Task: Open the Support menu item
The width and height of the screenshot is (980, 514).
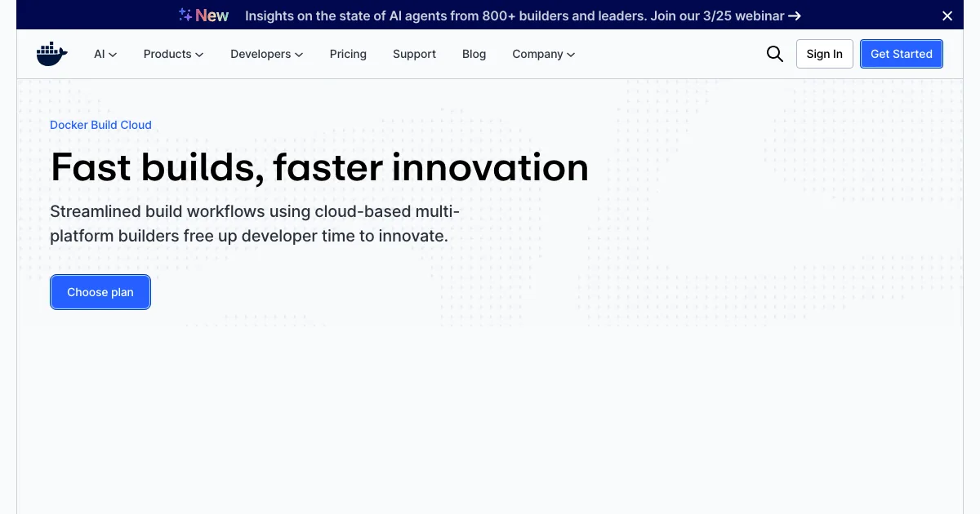Action: [414, 54]
